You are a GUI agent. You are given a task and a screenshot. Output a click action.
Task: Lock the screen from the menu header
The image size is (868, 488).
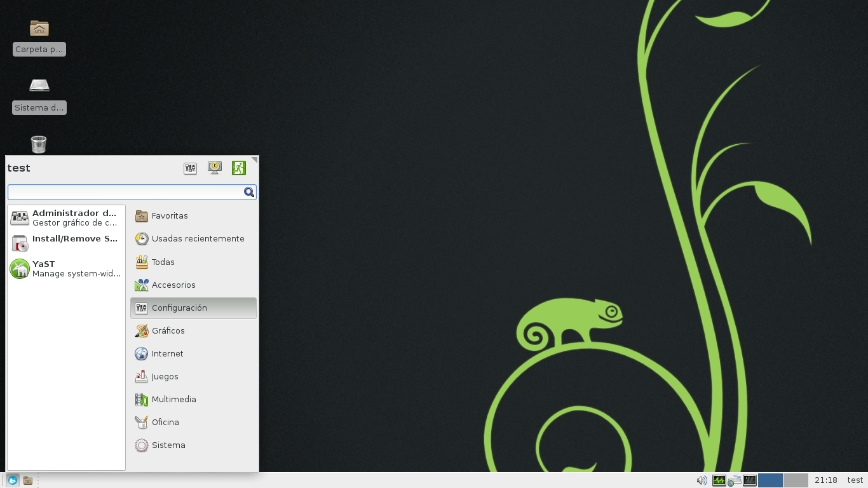[x=215, y=168]
